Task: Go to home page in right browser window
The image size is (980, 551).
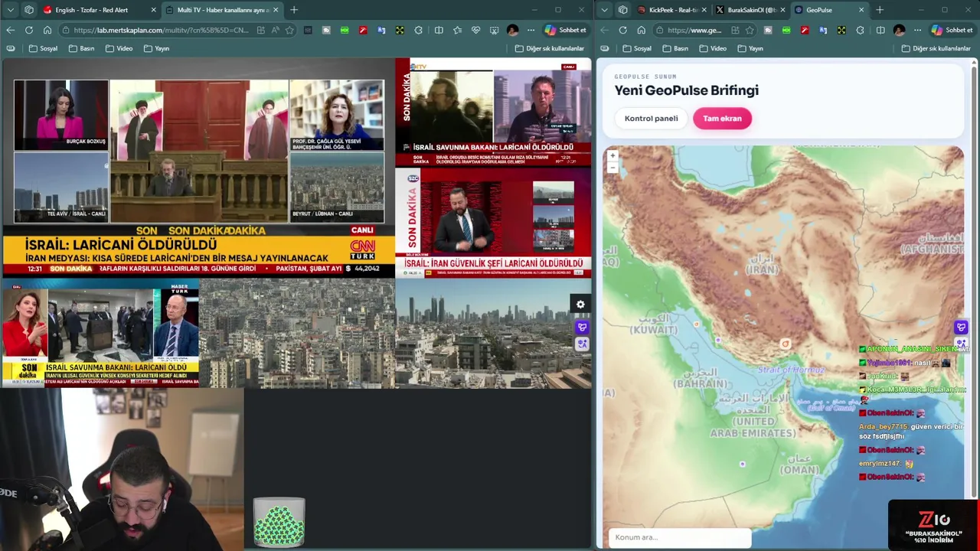Action: (x=642, y=30)
